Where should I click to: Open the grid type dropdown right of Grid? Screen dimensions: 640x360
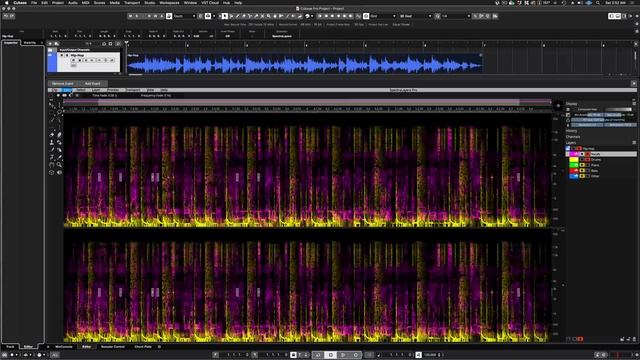(x=416, y=16)
